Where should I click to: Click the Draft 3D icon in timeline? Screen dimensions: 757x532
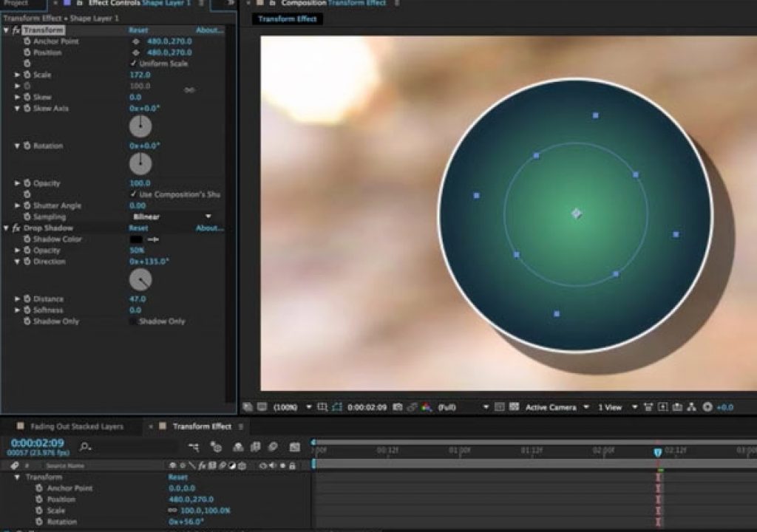216,447
